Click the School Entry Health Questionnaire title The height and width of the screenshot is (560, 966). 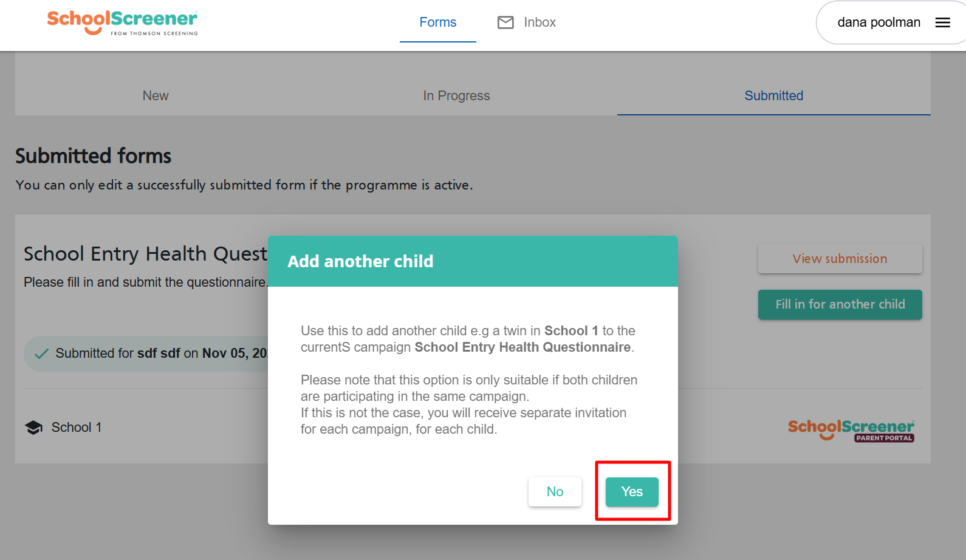[x=145, y=253]
